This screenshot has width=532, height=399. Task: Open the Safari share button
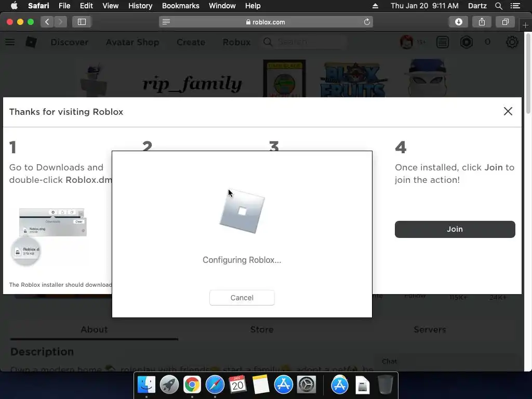[x=482, y=22]
